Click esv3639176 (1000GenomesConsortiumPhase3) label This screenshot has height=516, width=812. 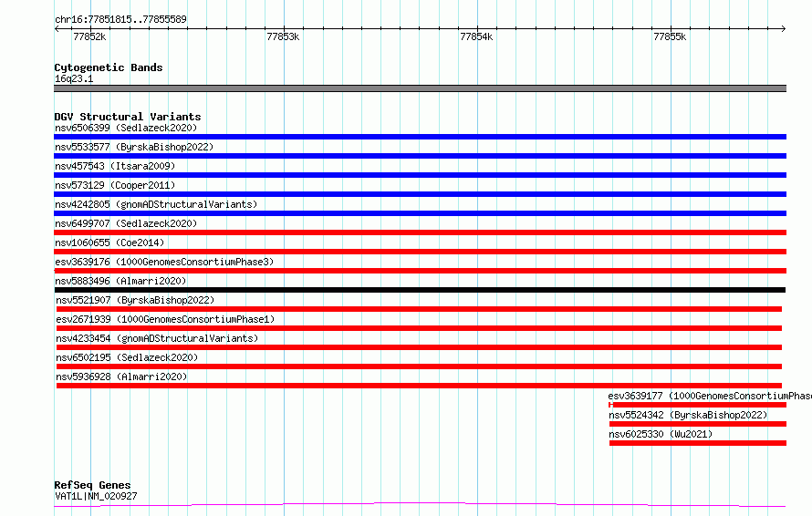164,262
